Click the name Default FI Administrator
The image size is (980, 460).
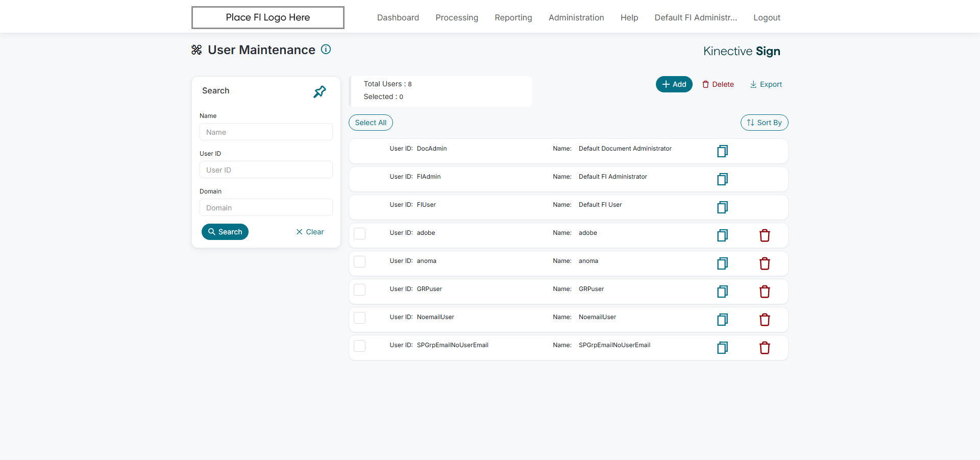tap(612, 177)
